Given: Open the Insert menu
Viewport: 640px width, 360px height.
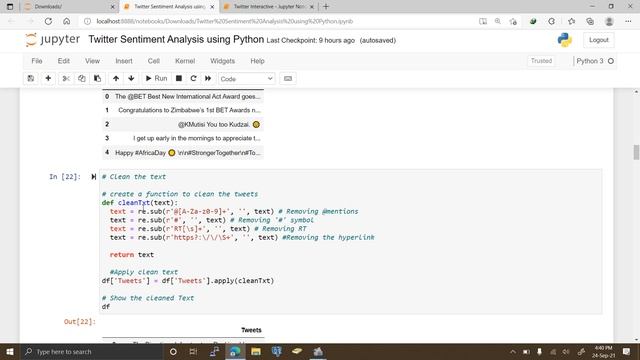Looking at the screenshot, I should (x=124, y=61).
